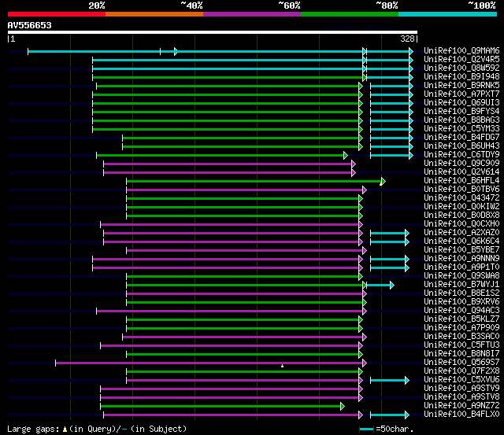Click the UniRef100_C5FTU3 label
Viewport: 504px width, 435px height.
(461, 345)
